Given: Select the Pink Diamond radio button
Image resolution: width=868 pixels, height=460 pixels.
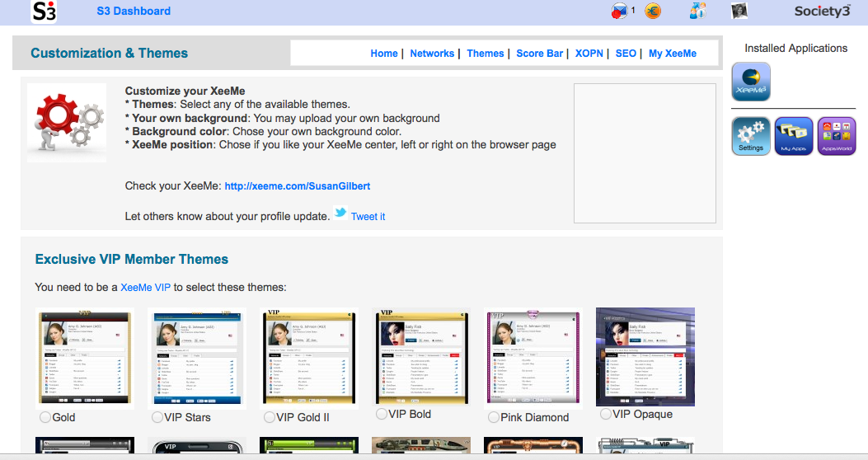Looking at the screenshot, I should point(494,417).
